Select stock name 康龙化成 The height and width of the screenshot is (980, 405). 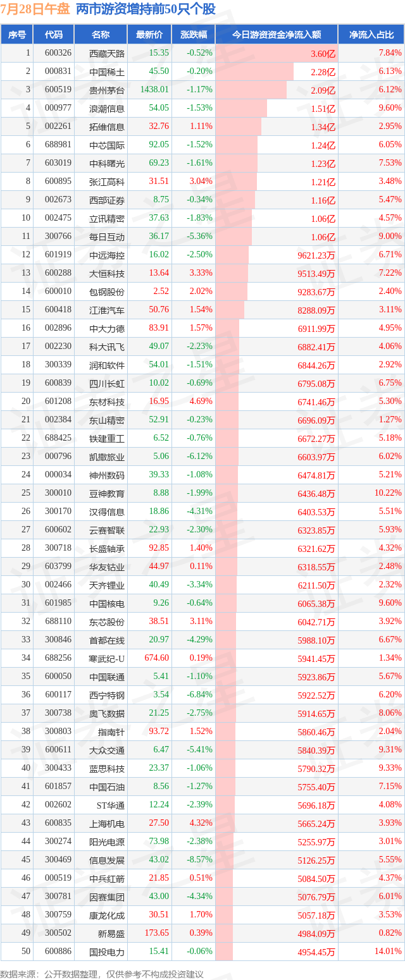[x=107, y=916]
